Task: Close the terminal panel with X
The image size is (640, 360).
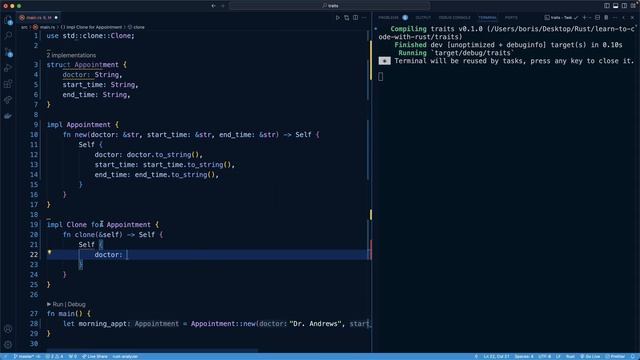Action: [633, 18]
